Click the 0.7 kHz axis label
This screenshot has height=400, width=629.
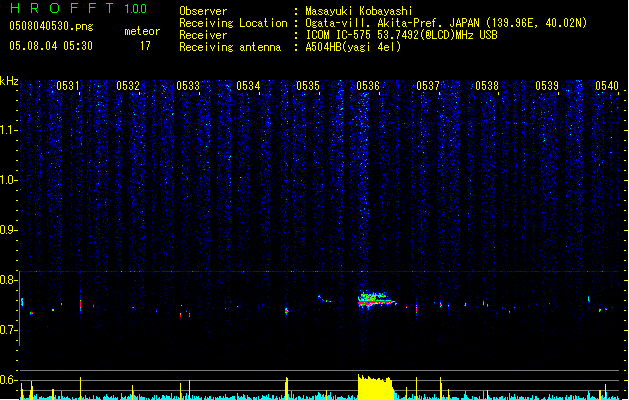point(9,330)
